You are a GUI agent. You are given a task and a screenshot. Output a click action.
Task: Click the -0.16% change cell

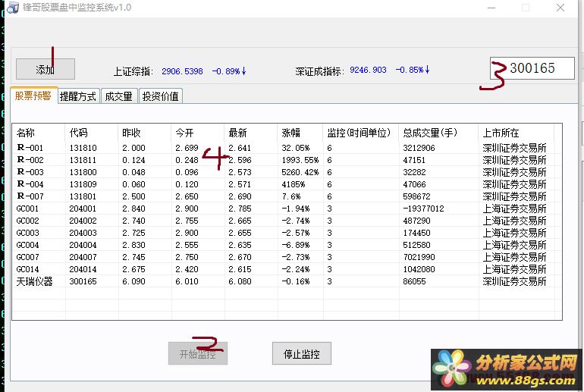click(x=296, y=281)
